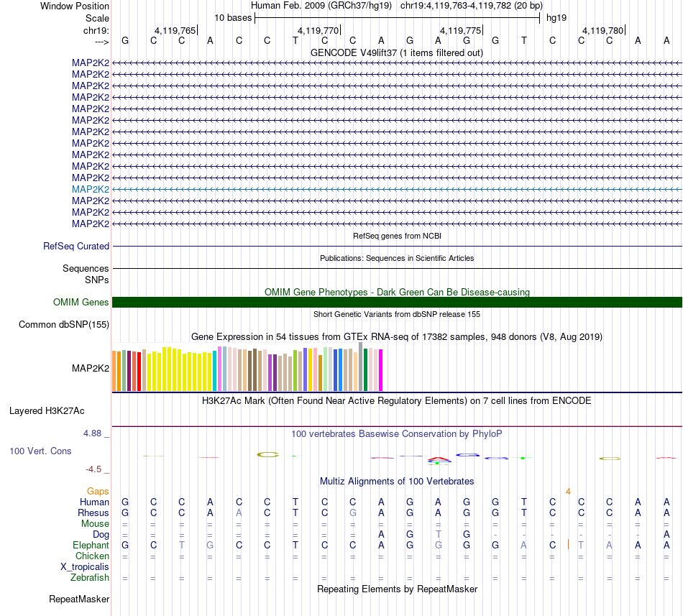The image size is (683, 616).
Task: Click the chr19:4,119,763-4,119,782 coordinates text
Action: tap(472, 6)
